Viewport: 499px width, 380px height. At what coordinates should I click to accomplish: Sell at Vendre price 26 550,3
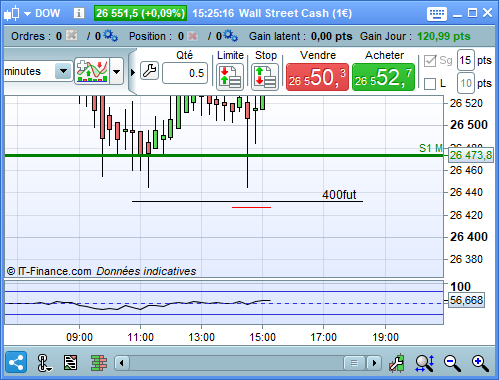coord(317,77)
